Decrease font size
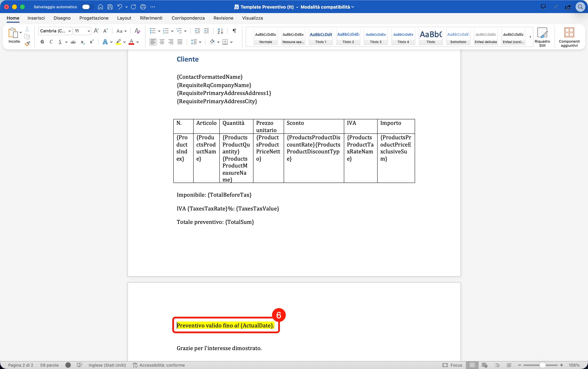The height and width of the screenshot is (369, 588). (105, 31)
